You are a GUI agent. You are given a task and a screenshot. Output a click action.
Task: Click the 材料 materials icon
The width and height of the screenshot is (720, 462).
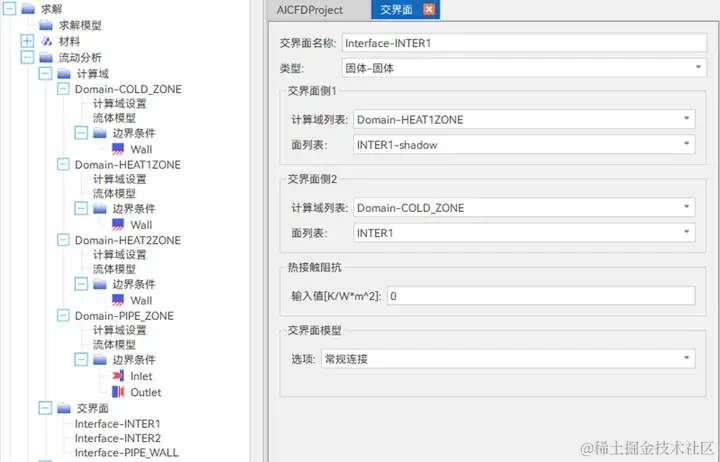(x=46, y=41)
